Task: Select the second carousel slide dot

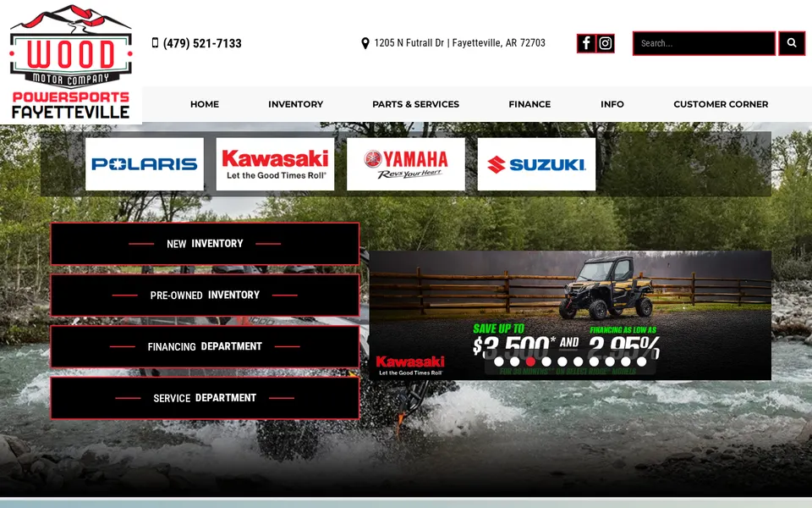Action: (x=515, y=362)
